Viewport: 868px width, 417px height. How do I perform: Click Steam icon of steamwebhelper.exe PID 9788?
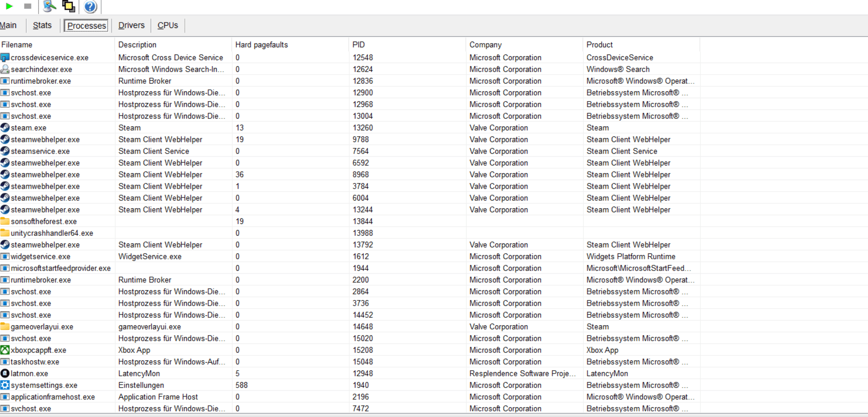click(5, 139)
